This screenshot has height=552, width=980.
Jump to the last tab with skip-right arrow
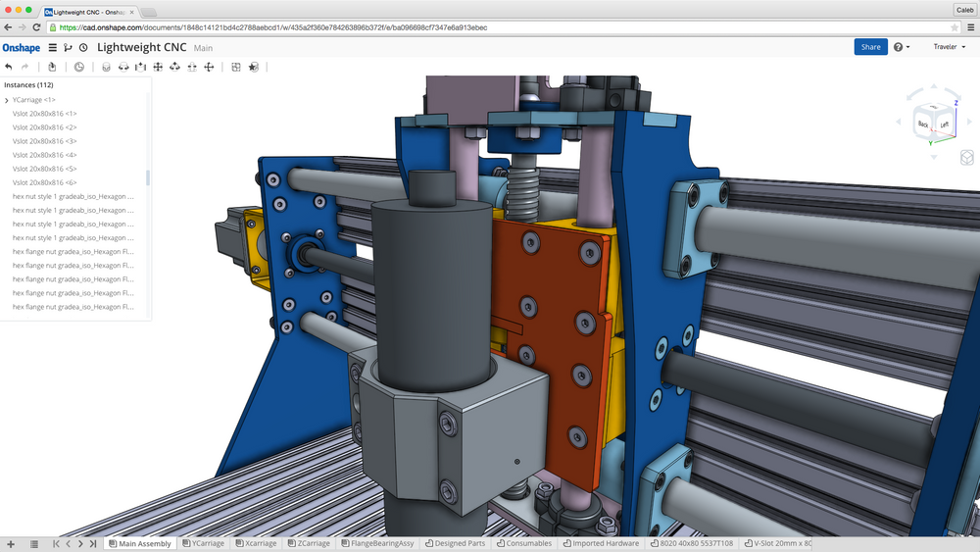pyautogui.click(x=92, y=544)
